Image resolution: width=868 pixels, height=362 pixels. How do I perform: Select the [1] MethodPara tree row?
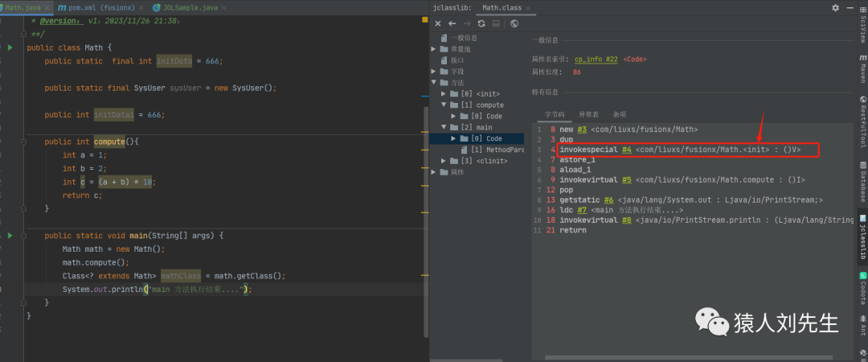click(477, 150)
